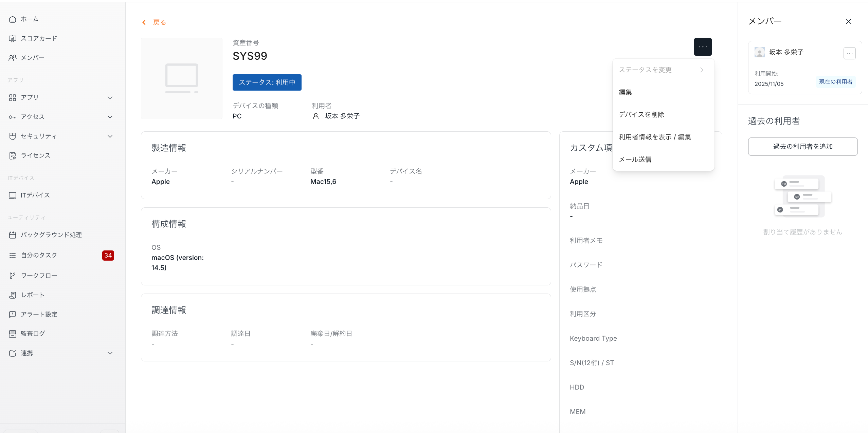Select メール送信 in the dropdown menu
This screenshot has height=433, width=868.
click(635, 159)
